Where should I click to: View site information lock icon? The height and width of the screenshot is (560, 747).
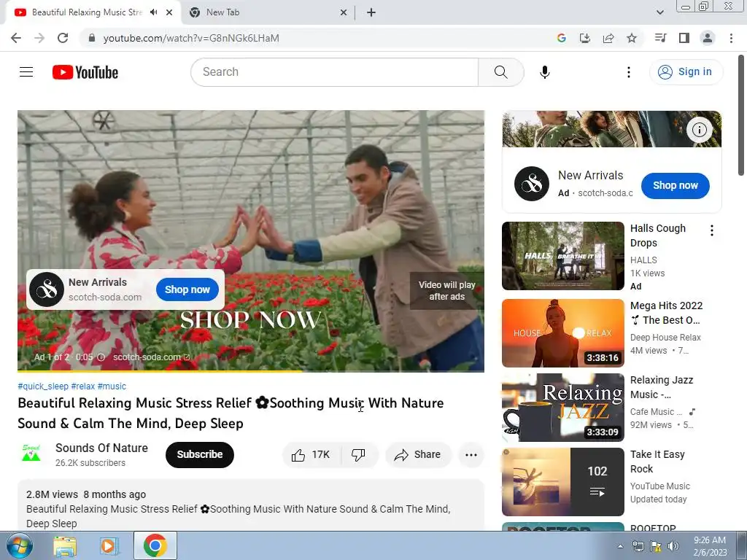coord(92,38)
